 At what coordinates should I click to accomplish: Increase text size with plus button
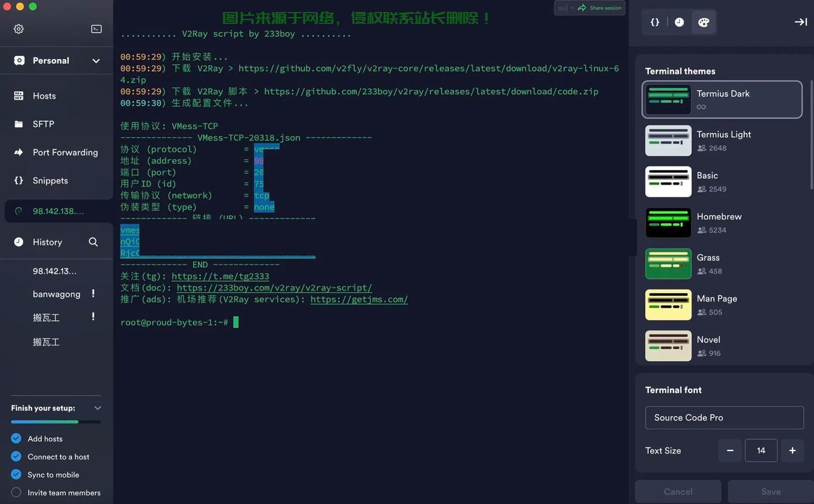tap(793, 450)
